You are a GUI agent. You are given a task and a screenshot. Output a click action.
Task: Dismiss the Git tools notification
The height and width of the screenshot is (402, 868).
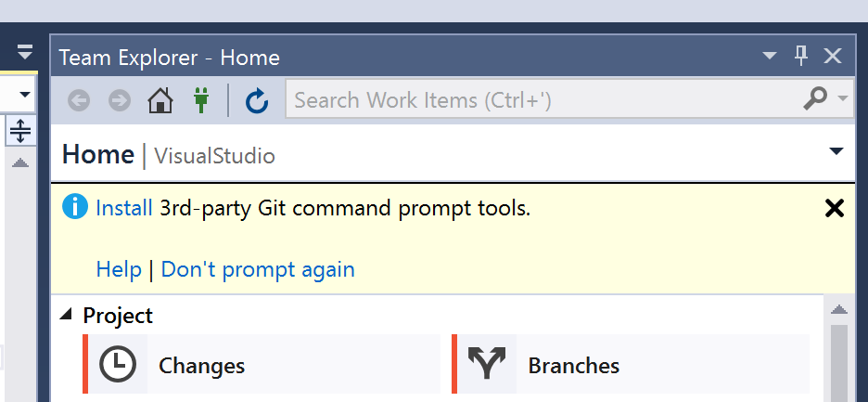[835, 209]
